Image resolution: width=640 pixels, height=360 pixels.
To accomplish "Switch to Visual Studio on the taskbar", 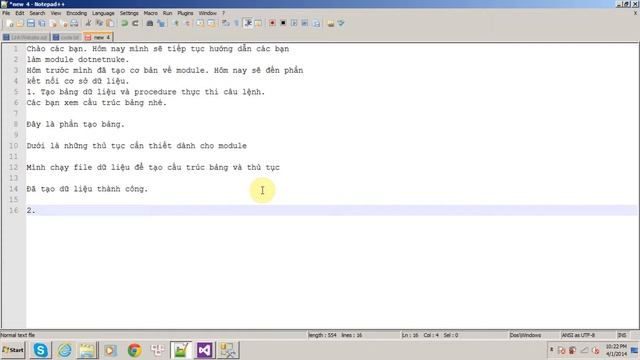I will [204, 350].
